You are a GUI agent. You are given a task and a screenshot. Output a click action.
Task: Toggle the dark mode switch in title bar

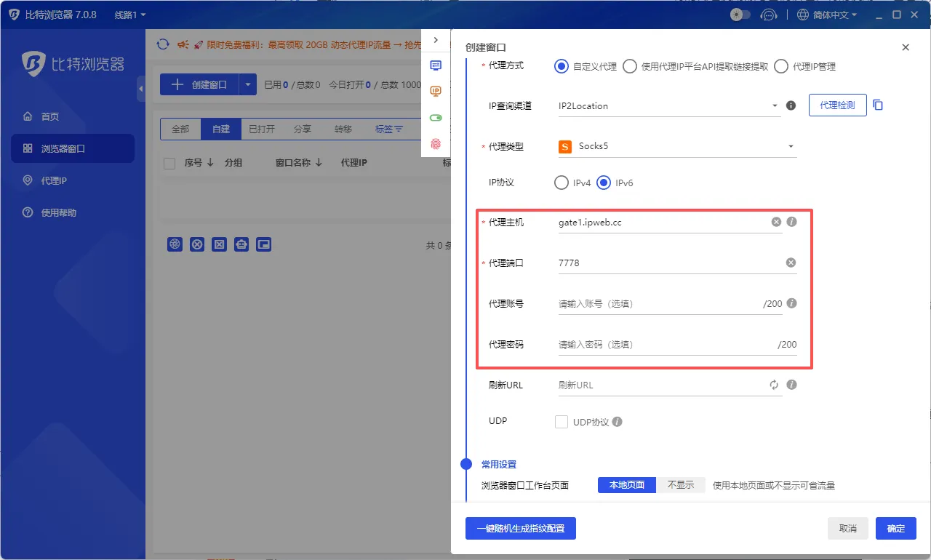(740, 14)
